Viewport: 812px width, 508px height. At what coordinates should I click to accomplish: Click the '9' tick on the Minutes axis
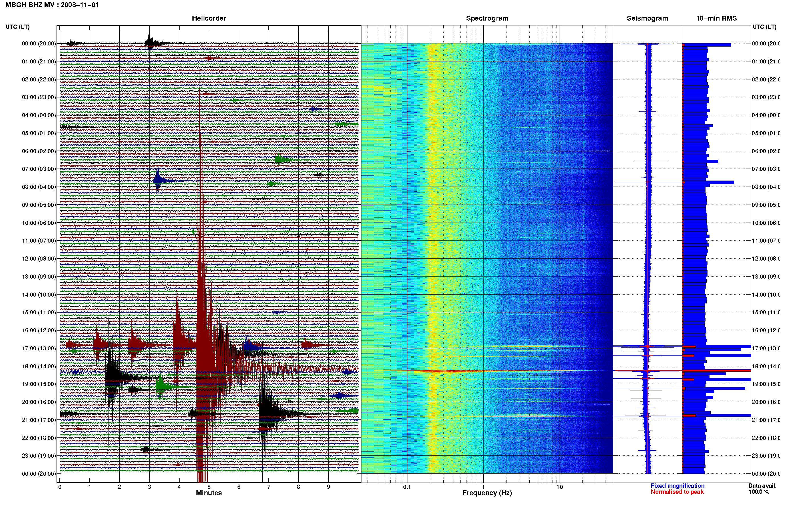point(328,487)
